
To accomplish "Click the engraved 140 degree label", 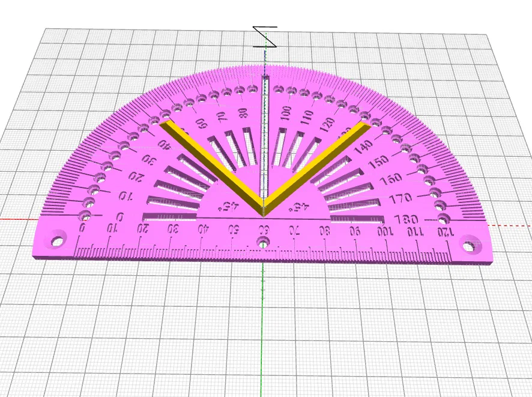I will pos(363,147).
